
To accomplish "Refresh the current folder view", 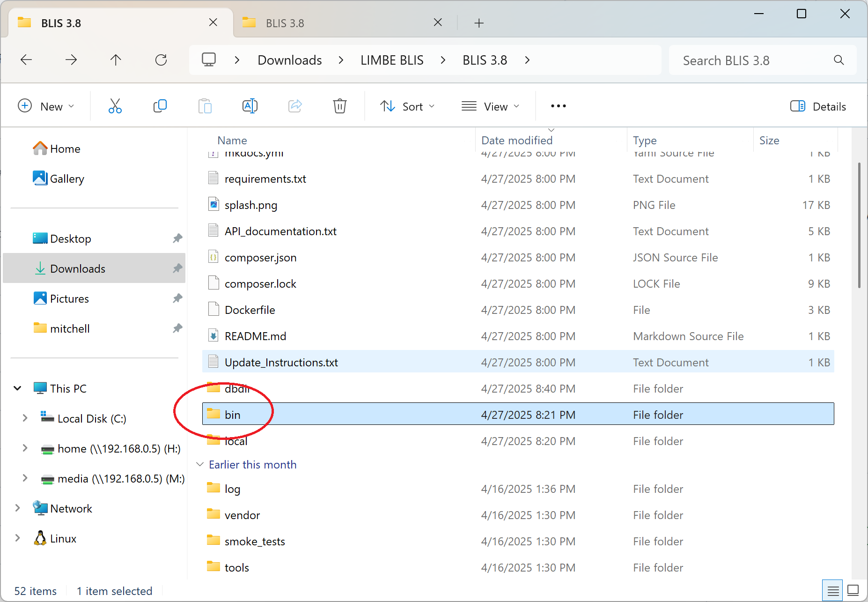I will tap(161, 60).
